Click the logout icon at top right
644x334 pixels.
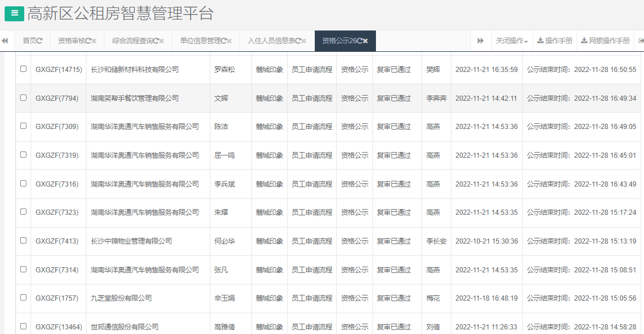click(x=640, y=41)
